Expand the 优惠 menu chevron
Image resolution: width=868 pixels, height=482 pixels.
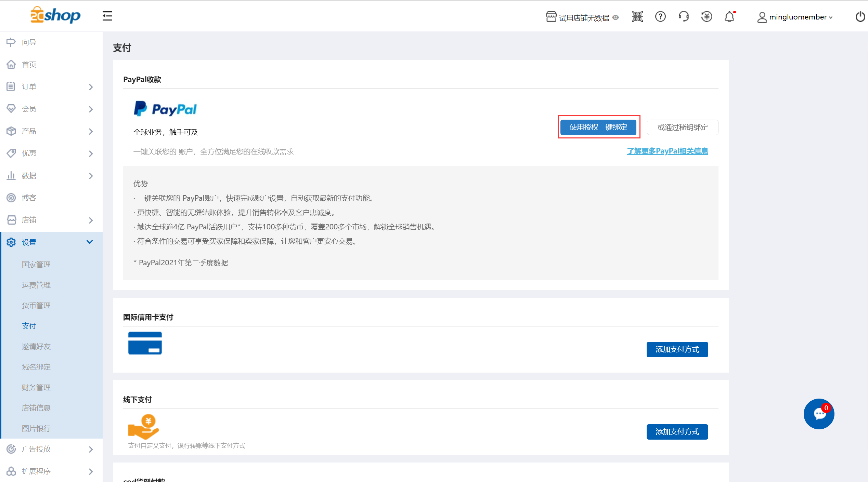click(x=91, y=153)
